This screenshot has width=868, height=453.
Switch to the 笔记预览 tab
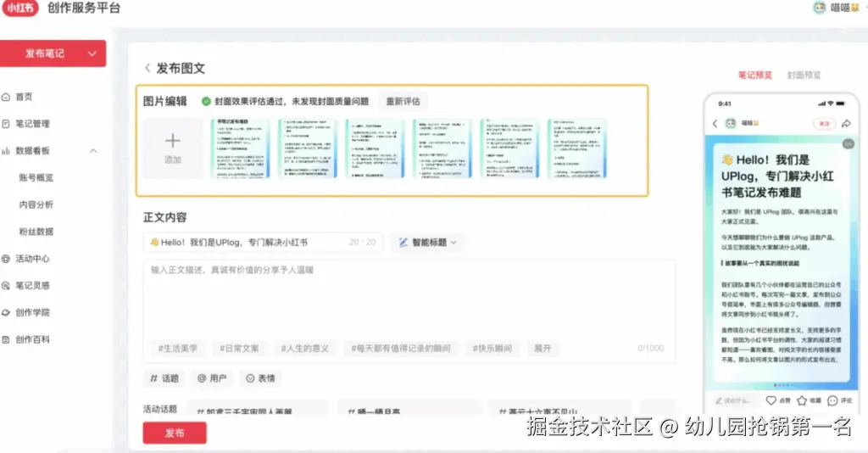pyautogui.click(x=755, y=75)
